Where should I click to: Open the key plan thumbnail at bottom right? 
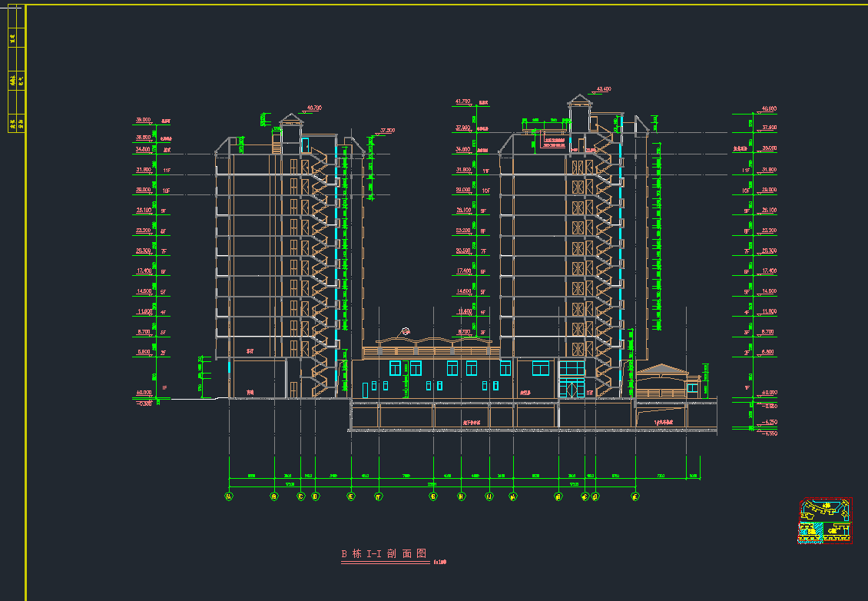826,520
